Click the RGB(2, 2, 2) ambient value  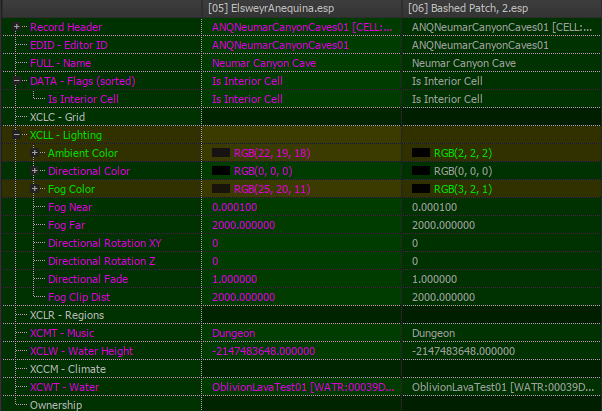(x=463, y=153)
